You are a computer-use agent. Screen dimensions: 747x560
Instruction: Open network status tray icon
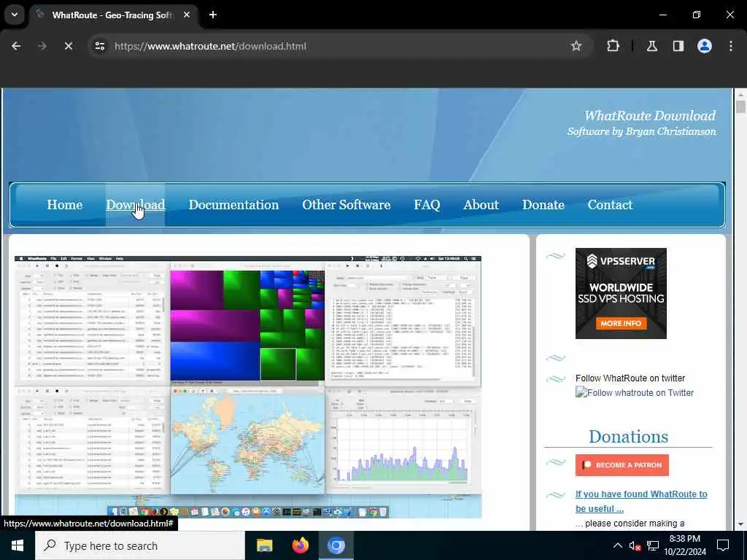point(653,545)
